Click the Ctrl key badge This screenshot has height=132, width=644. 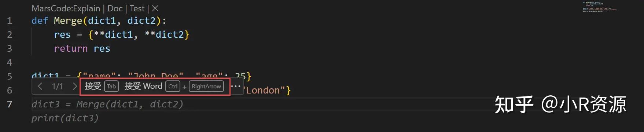(173, 87)
